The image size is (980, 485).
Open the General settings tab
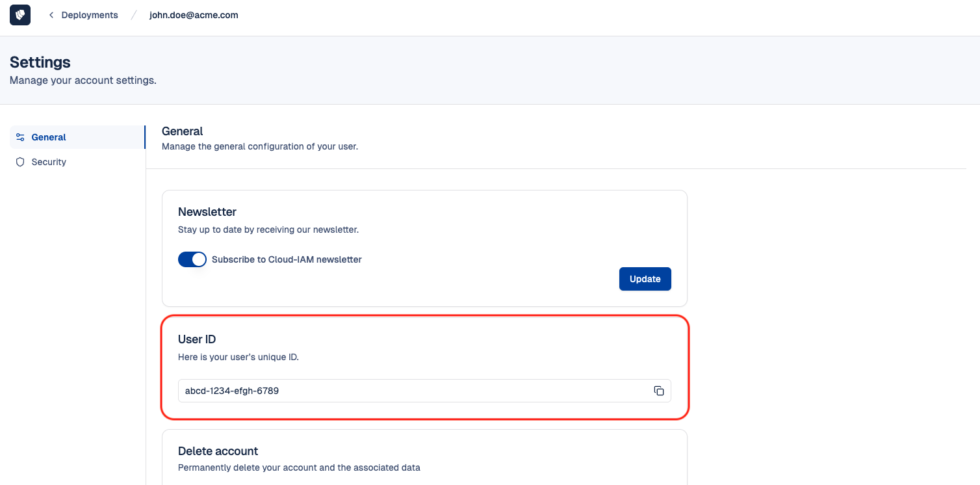tap(77, 137)
